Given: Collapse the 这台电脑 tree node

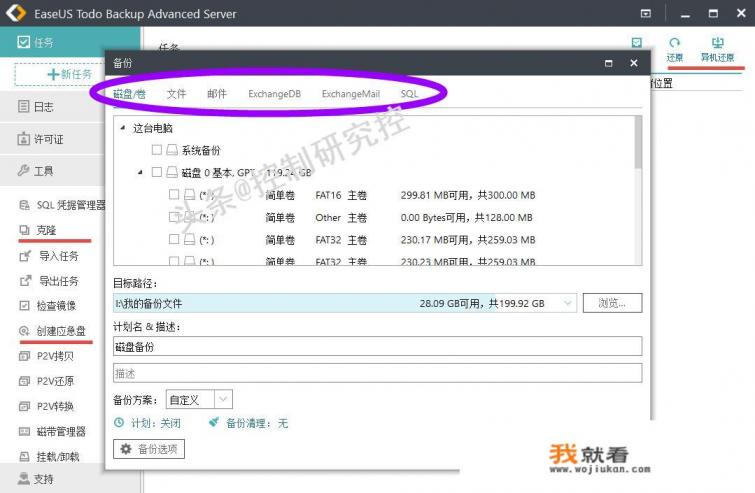Looking at the screenshot, I should [123, 128].
